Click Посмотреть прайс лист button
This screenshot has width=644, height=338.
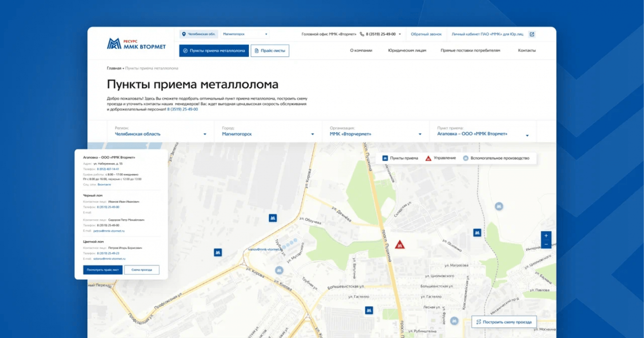pos(103,270)
